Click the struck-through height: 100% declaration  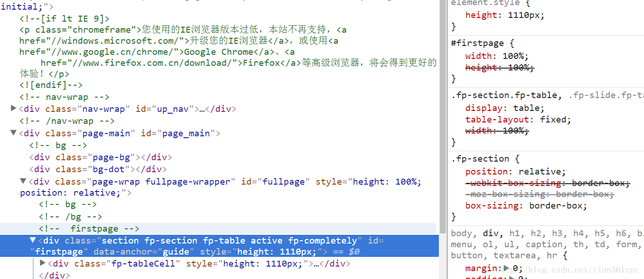[x=500, y=68]
